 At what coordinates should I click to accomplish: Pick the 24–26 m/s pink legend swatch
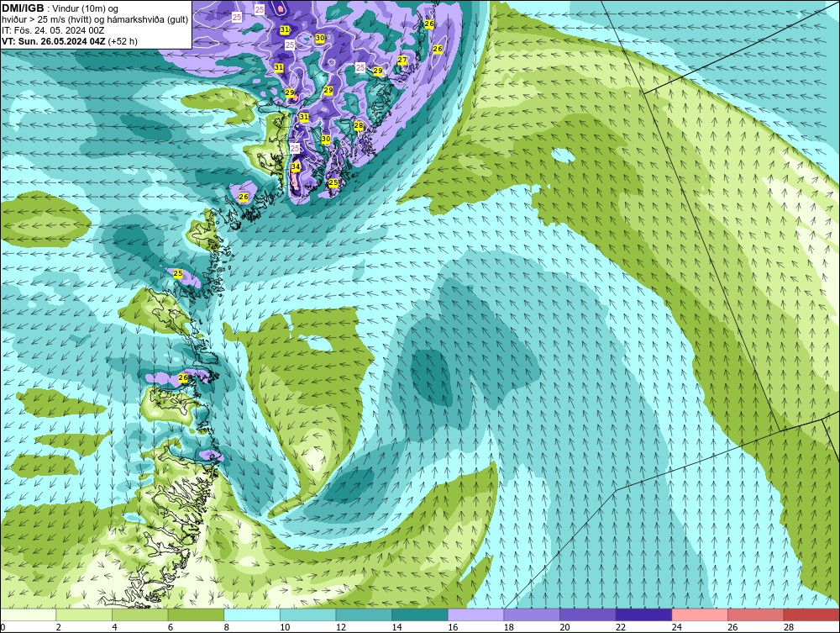tap(700, 615)
